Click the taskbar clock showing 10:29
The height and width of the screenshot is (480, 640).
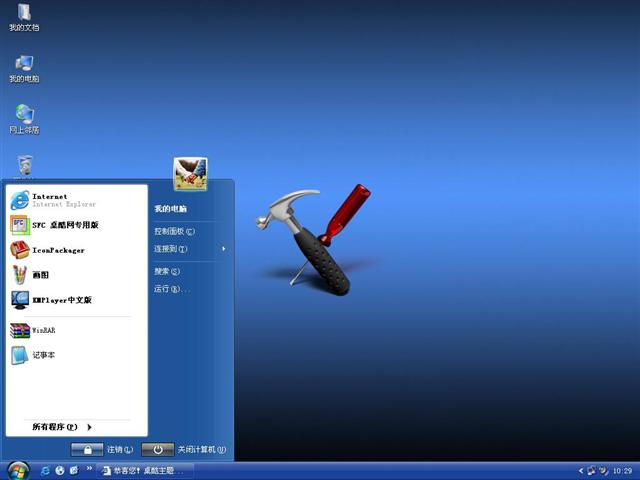coord(622,471)
